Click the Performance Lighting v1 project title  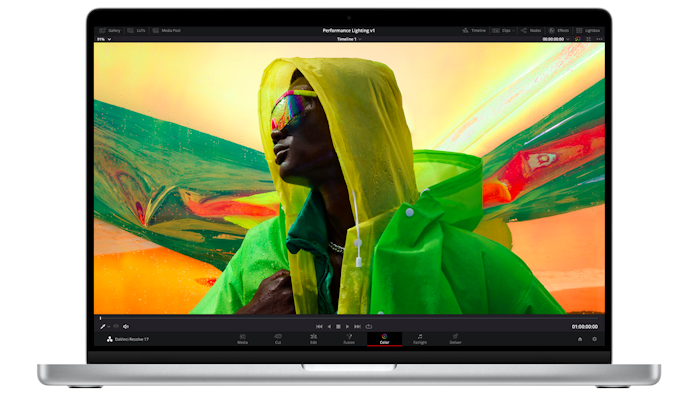click(x=349, y=30)
